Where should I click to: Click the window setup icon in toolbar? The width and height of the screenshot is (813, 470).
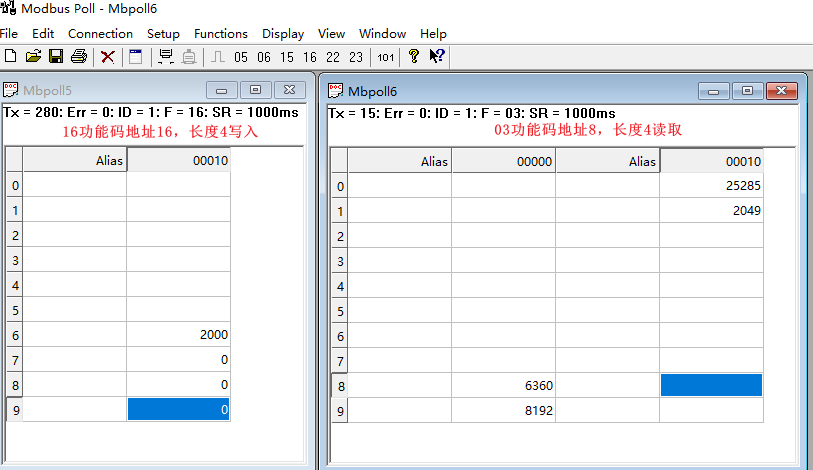pos(136,57)
